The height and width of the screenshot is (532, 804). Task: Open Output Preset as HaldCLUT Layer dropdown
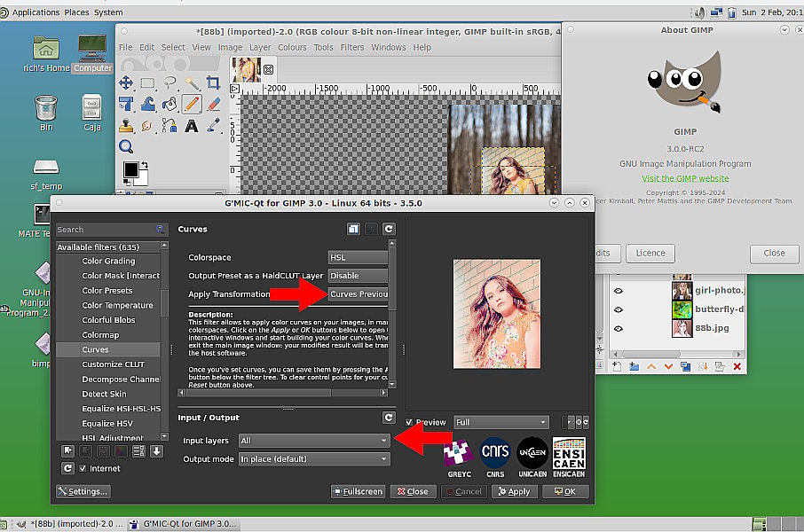click(x=358, y=276)
